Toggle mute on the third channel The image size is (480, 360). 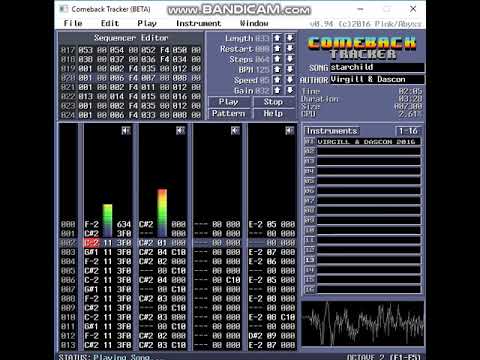[235, 131]
